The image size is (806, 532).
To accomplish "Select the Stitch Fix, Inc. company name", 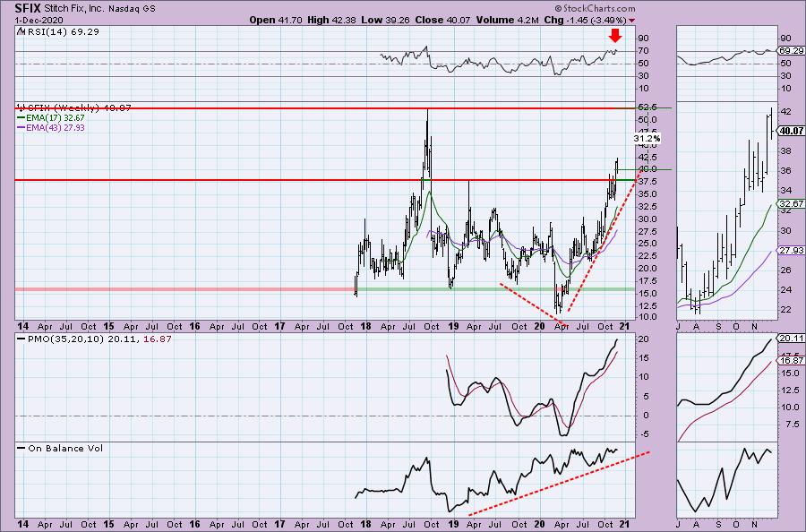I will 74,9.
